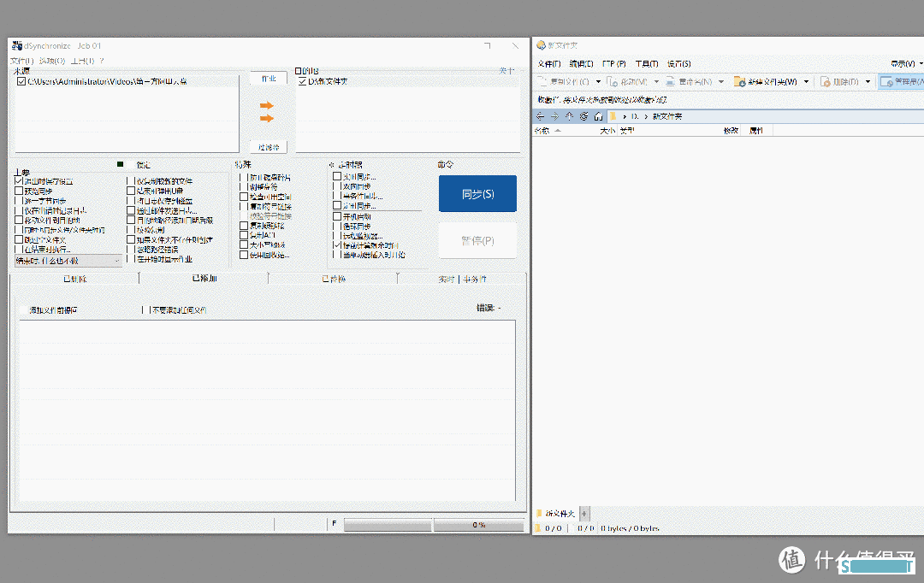Go up one folder level
Screen dimensions: 924x583
coord(569,115)
